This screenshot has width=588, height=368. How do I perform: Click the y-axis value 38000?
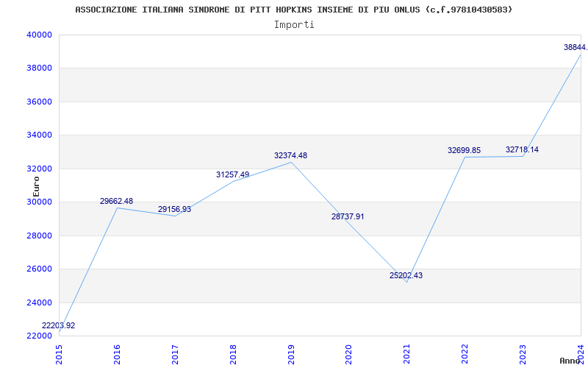(x=39, y=68)
